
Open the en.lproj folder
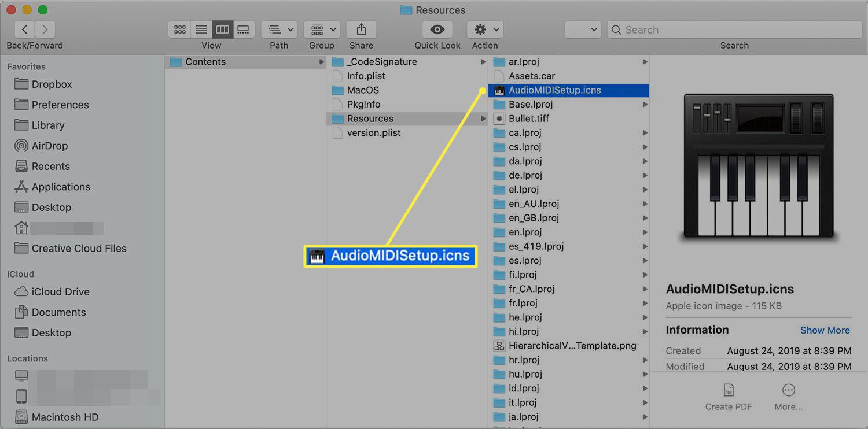coord(569,232)
